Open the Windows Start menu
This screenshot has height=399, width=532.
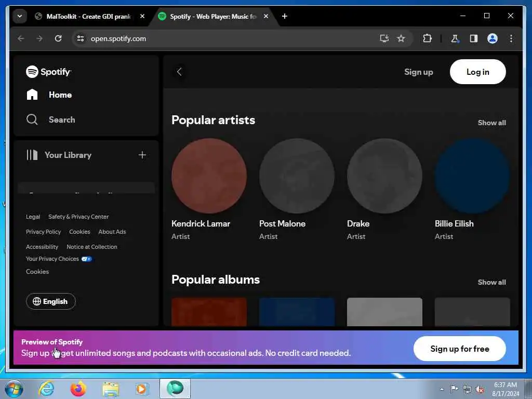(14, 389)
